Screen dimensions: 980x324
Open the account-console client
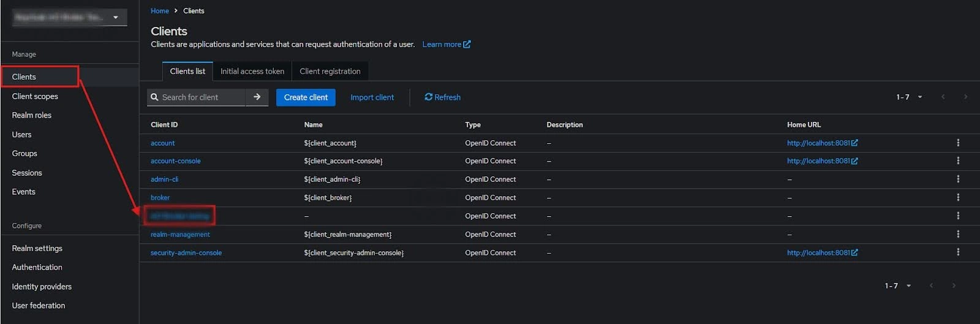point(175,160)
